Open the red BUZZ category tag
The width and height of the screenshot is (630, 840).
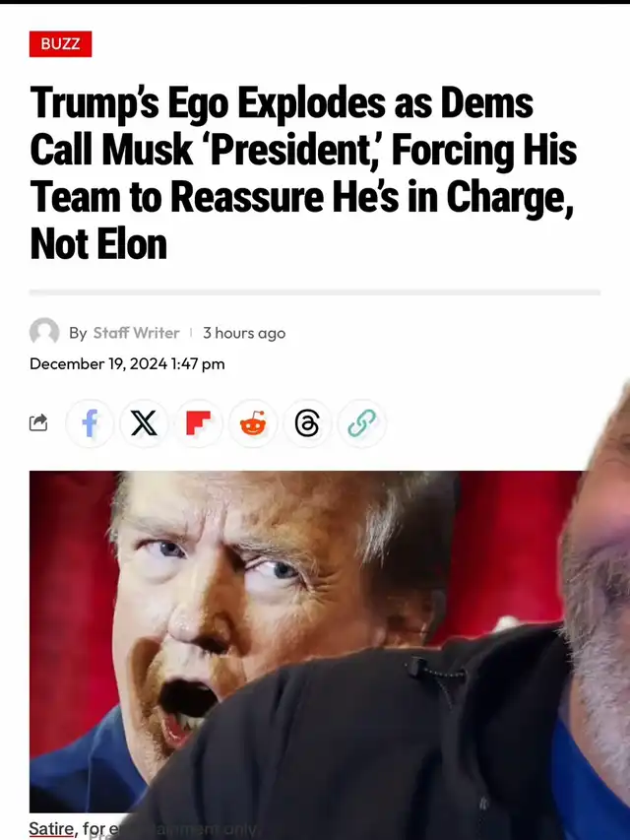(x=60, y=44)
